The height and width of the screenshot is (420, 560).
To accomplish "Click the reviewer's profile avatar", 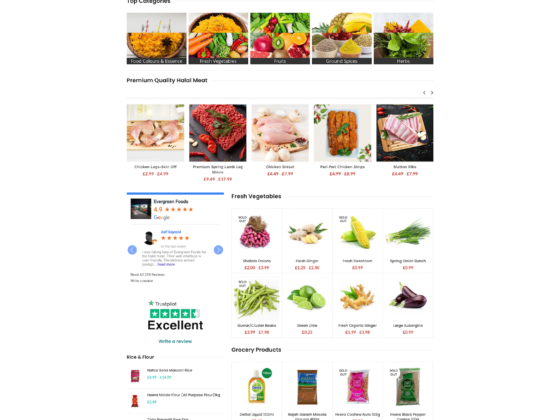I will (x=149, y=238).
